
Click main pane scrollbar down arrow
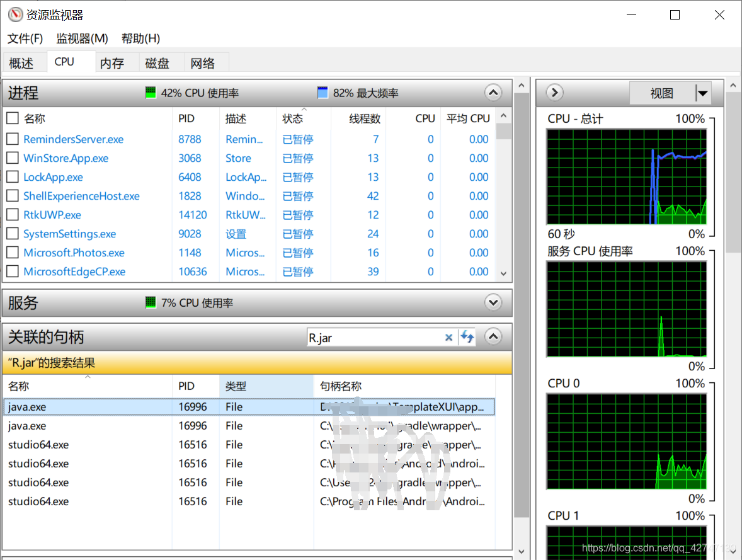tap(522, 551)
